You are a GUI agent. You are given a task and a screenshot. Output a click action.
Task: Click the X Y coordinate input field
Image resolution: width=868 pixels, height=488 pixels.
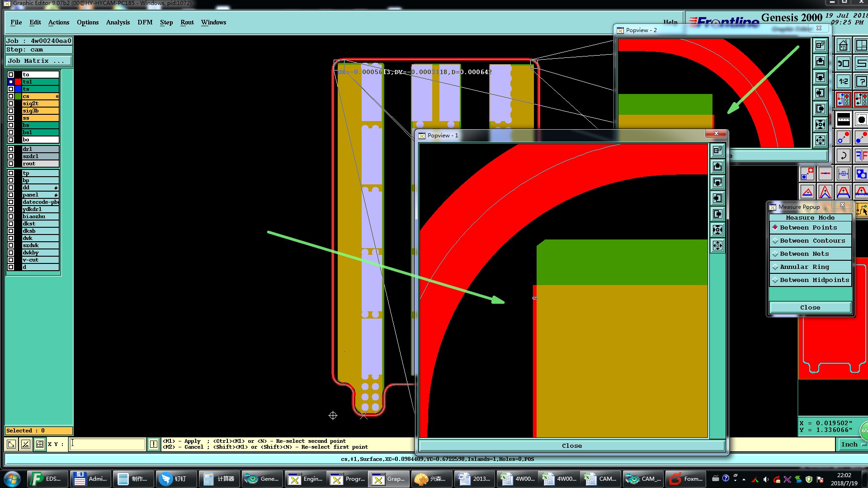point(107,444)
